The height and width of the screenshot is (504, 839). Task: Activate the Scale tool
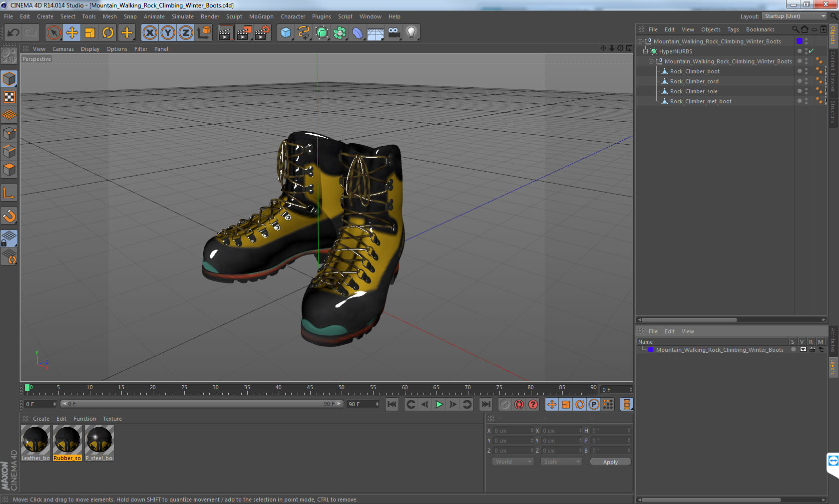click(90, 33)
